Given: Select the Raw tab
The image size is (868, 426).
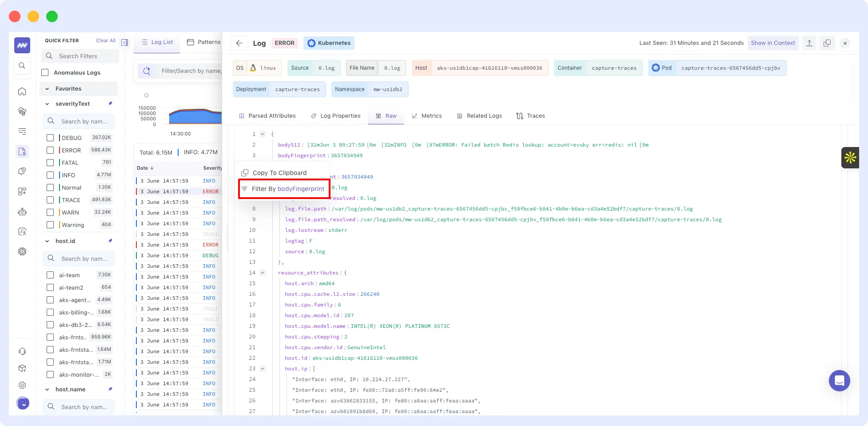Looking at the screenshot, I should [386, 116].
